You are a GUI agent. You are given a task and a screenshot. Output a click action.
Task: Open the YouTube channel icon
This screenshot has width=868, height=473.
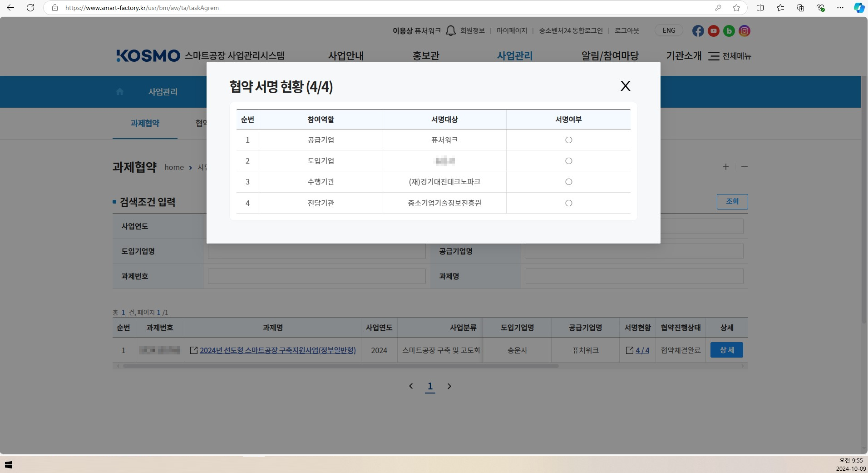tap(713, 30)
